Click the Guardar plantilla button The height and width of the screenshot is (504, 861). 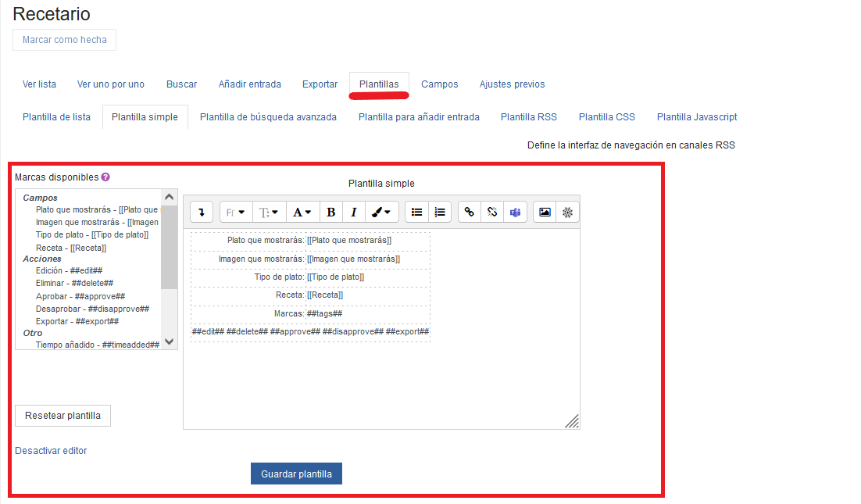296,474
